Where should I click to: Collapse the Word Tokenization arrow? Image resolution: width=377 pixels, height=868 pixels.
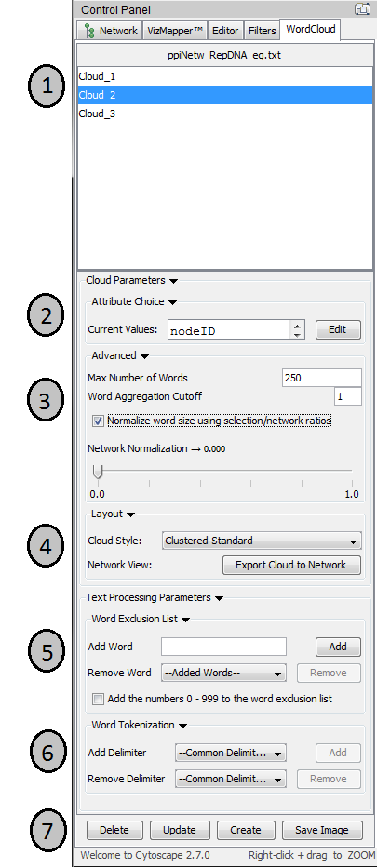[182, 726]
